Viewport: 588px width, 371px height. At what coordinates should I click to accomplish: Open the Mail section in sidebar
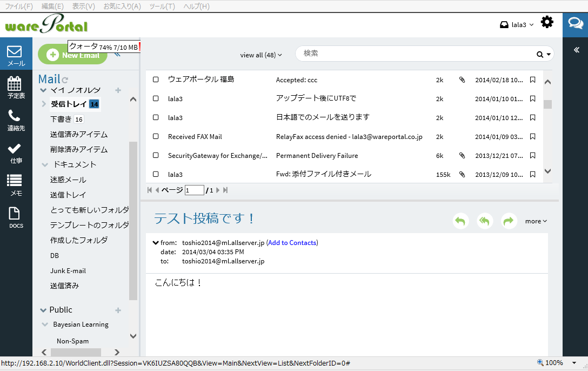[x=15, y=55]
